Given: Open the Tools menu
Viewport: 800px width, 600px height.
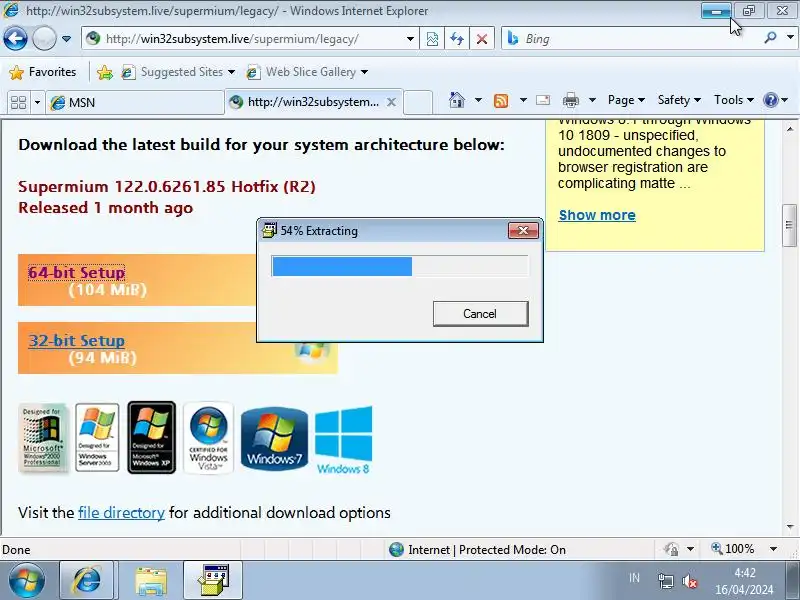Looking at the screenshot, I should pyautogui.click(x=734, y=100).
